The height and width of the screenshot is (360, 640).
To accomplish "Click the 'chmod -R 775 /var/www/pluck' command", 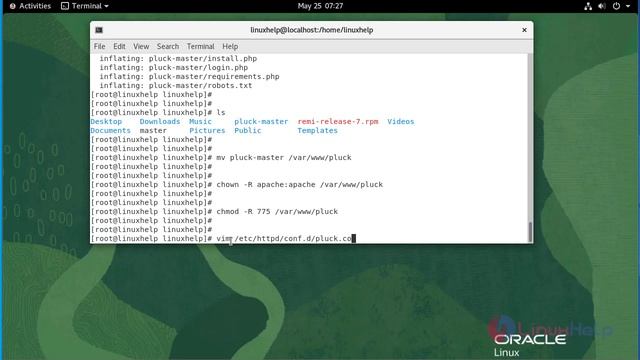I will pyautogui.click(x=277, y=211).
